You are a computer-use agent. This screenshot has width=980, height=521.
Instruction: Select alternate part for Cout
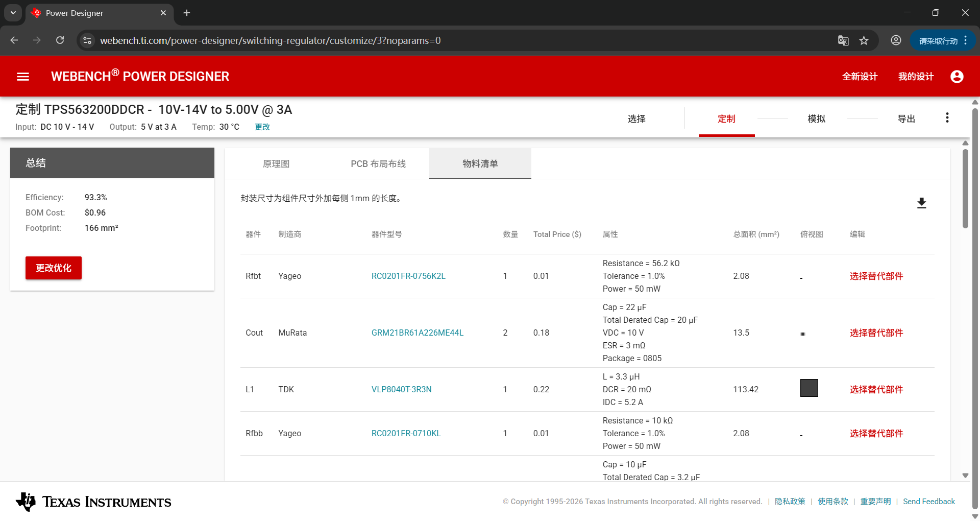click(876, 333)
